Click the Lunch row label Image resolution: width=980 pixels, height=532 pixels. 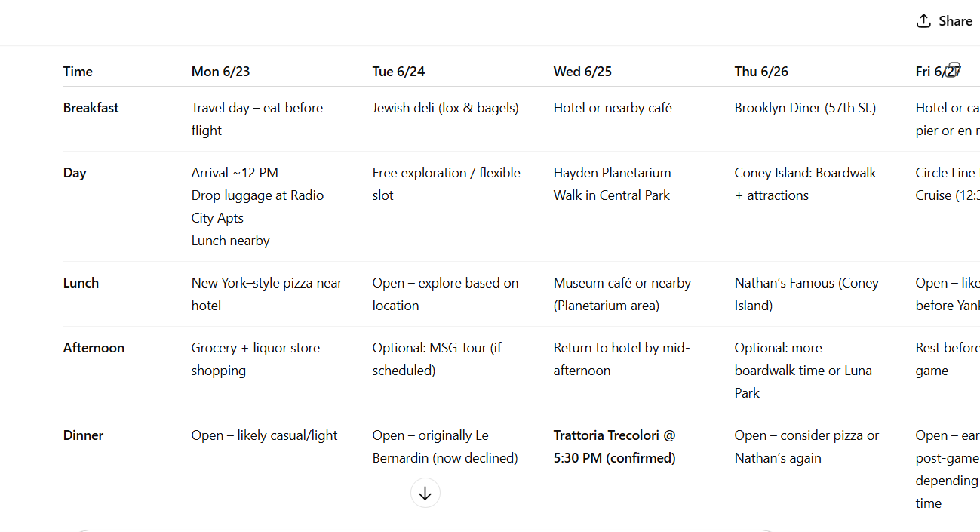click(x=81, y=283)
